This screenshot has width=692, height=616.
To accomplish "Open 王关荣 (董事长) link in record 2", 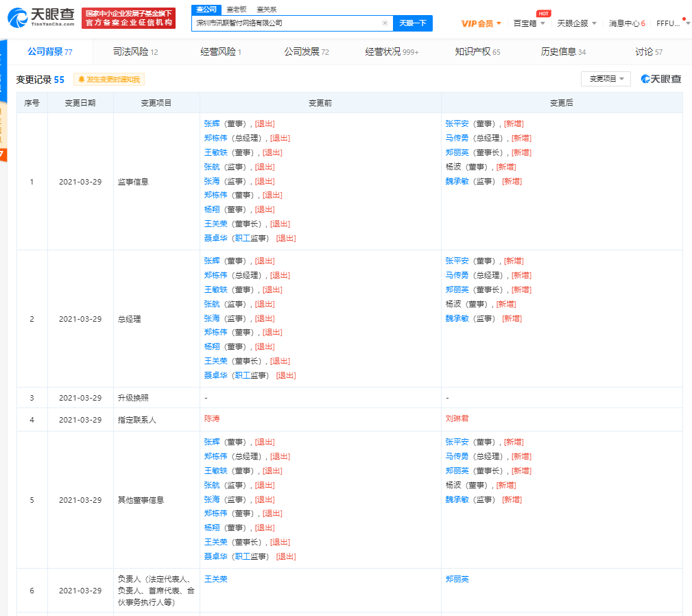I will pos(216,361).
